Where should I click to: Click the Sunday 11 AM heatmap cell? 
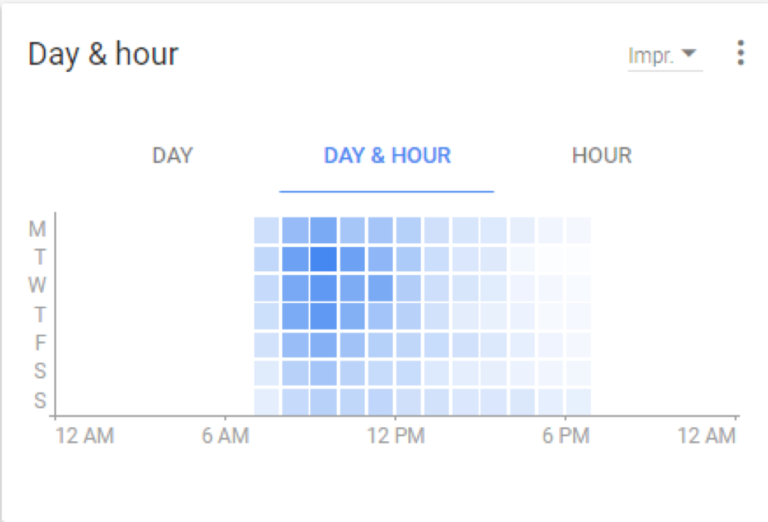[380, 402]
